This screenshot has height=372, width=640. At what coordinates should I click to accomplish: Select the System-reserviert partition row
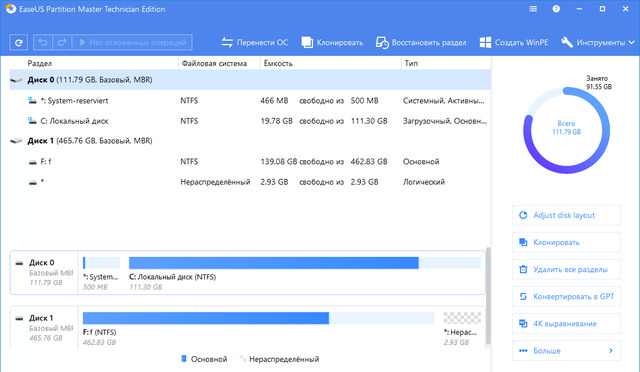click(x=250, y=100)
